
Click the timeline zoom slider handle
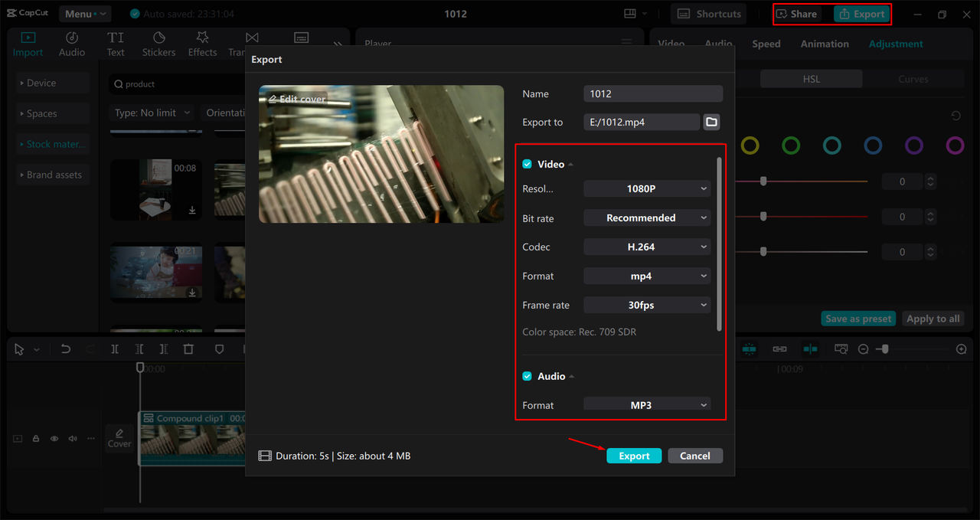coord(885,349)
